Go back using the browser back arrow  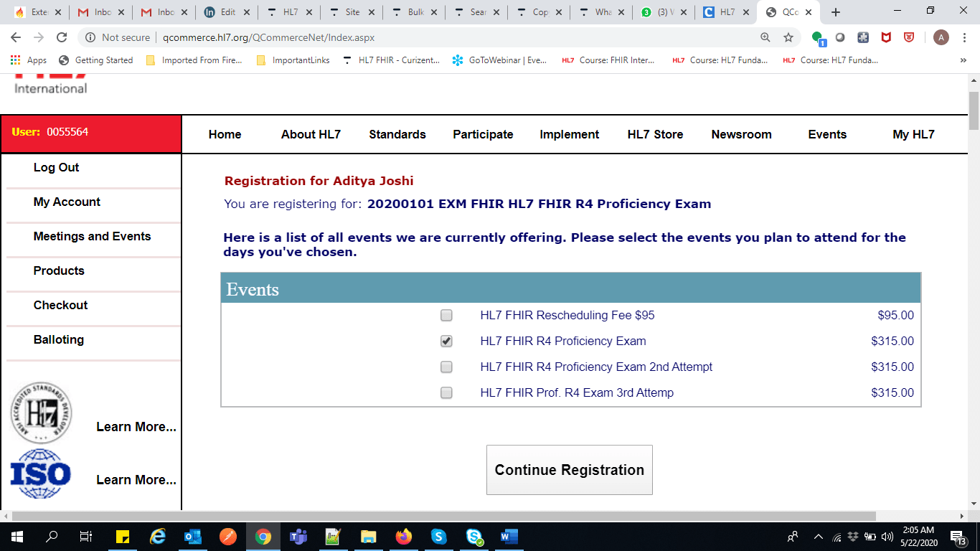coord(16,37)
